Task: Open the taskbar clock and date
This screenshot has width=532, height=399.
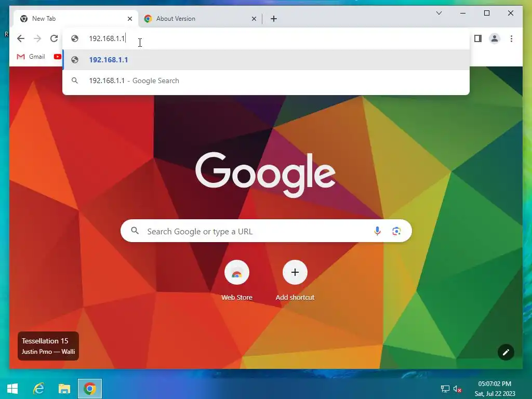Action: tap(495, 389)
